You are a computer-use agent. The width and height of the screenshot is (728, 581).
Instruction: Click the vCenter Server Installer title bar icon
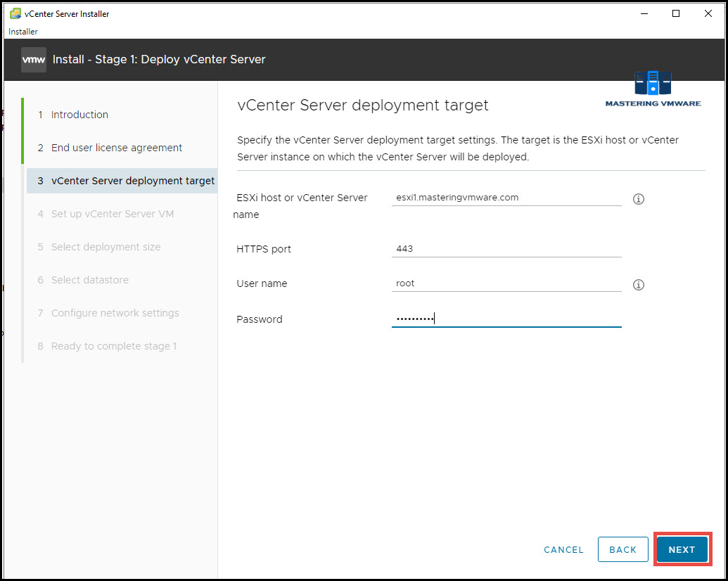click(15, 13)
